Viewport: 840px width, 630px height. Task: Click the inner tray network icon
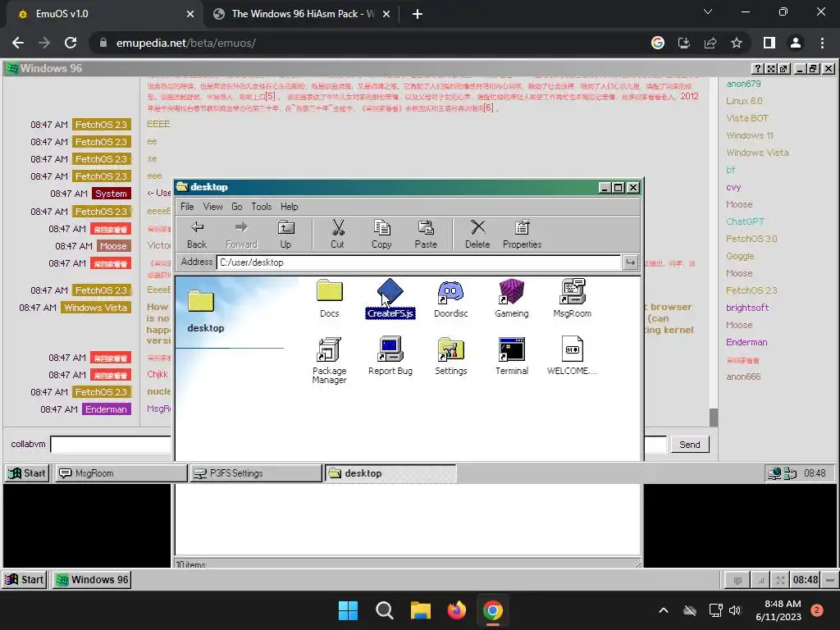coord(774,473)
